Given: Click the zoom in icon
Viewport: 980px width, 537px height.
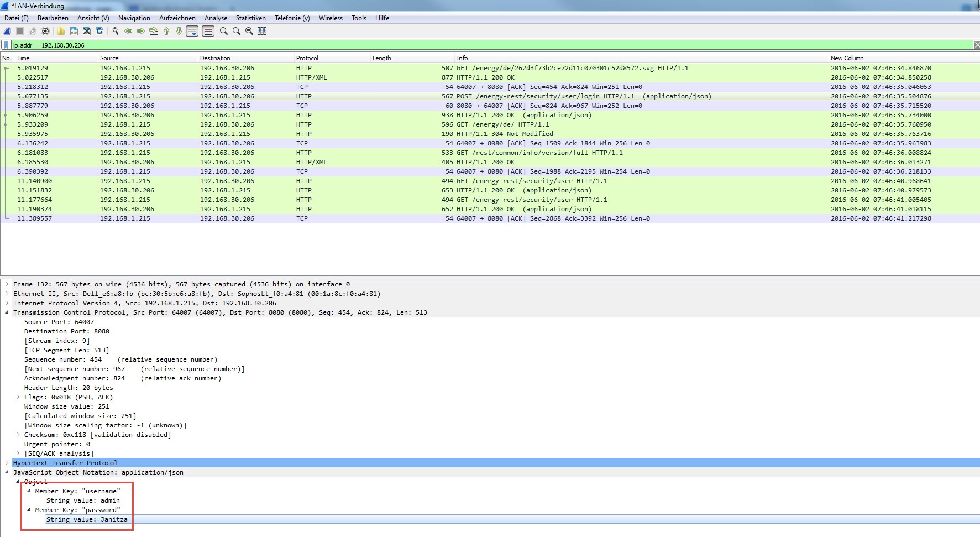Looking at the screenshot, I should [x=224, y=31].
